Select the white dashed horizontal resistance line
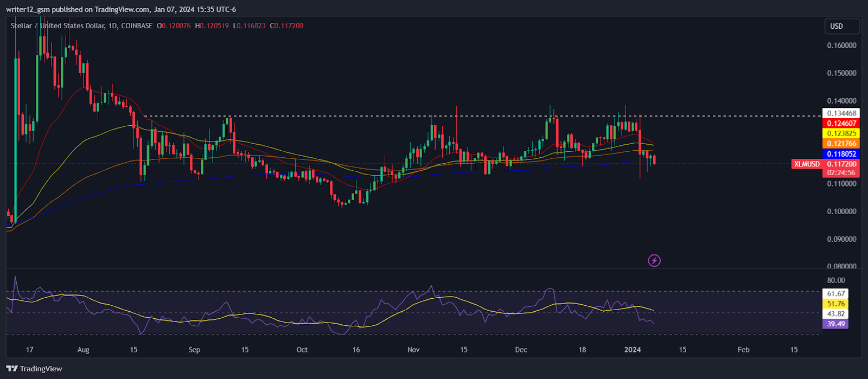This screenshot has height=379, width=868. pyautogui.click(x=483, y=116)
